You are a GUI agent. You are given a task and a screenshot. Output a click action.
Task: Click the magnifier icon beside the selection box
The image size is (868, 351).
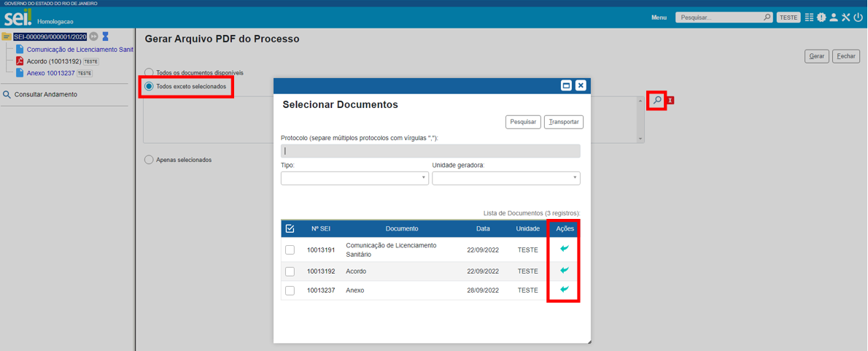coord(657,100)
